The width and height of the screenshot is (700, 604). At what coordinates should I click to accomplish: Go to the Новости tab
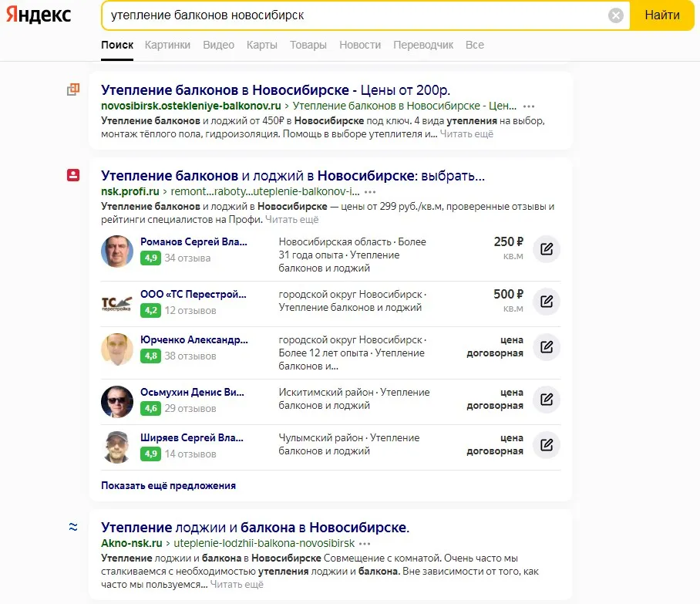pos(360,45)
